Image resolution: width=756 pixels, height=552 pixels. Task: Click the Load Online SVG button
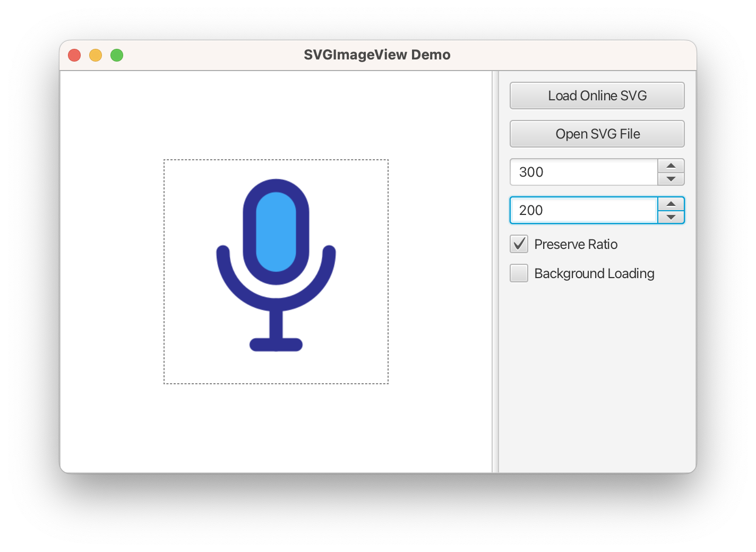coord(597,96)
